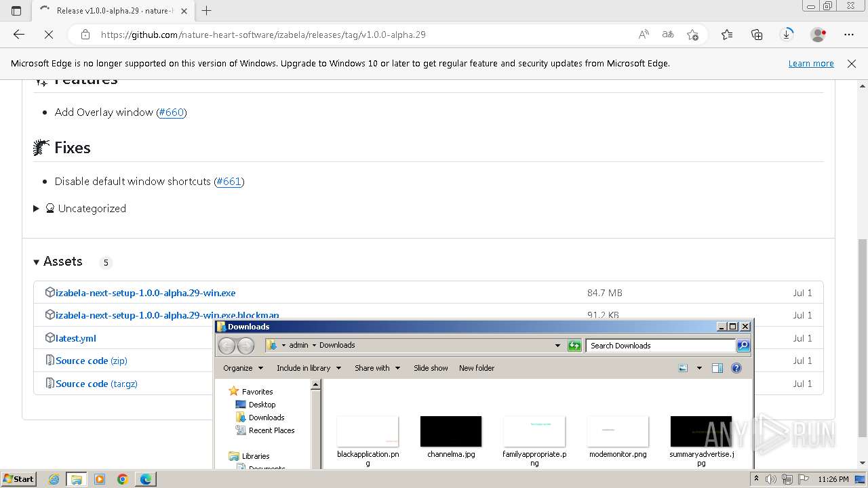Open pull request #660 link
Viewport: 868px width, 488px height.
pos(172,113)
